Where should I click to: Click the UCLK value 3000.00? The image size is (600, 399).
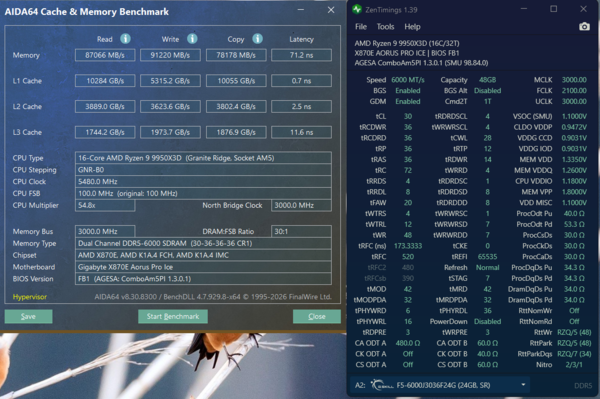tap(574, 101)
